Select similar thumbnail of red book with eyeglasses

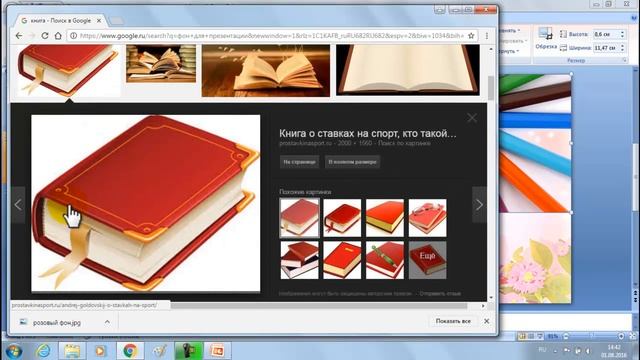click(x=427, y=218)
